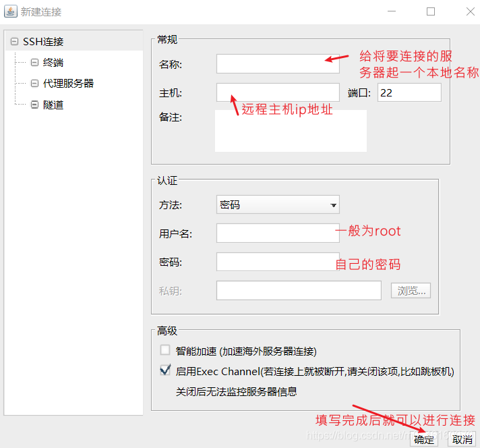Click the 用户名: label

pyautogui.click(x=176, y=234)
